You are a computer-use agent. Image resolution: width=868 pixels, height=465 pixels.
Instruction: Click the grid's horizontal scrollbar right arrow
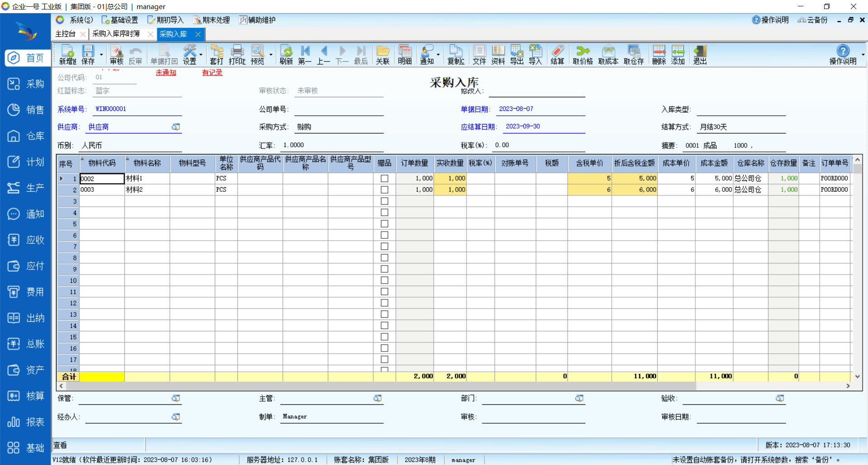point(848,386)
